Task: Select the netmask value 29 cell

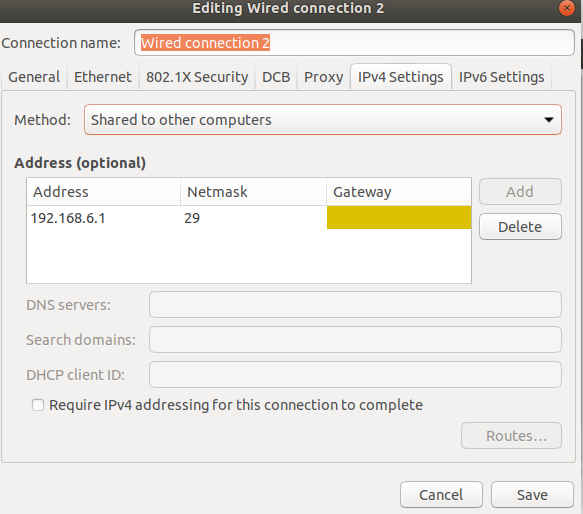Action: (254, 218)
